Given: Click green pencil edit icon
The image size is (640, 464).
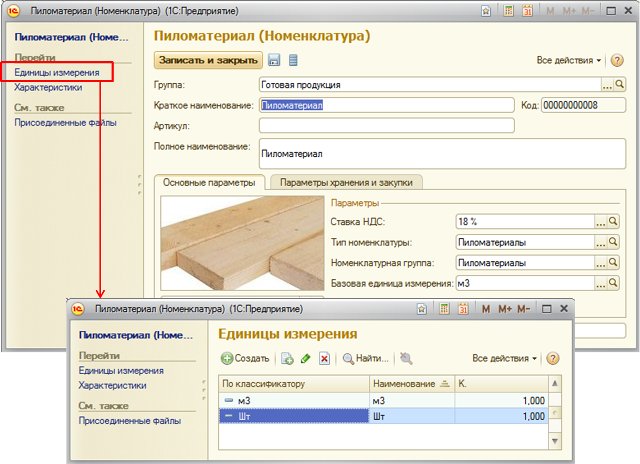Looking at the screenshot, I should click(x=305, y=358).
